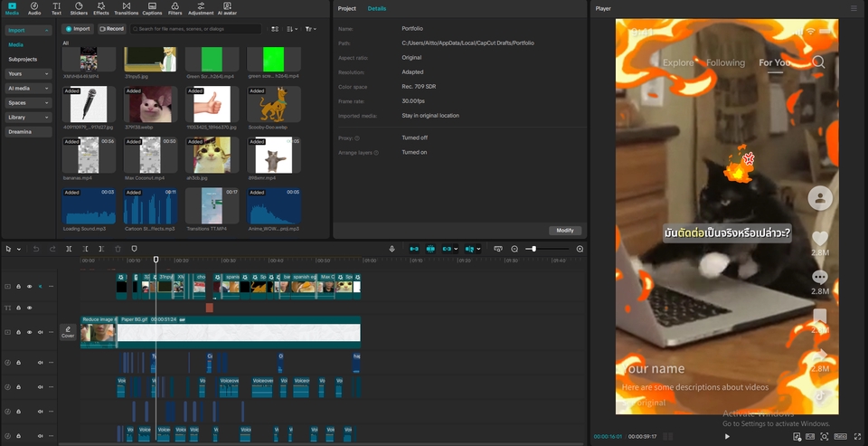Viewport: 868px width, 446px height.
Task: Open the selection tool dropdown arrow
Action: [18, 249]
